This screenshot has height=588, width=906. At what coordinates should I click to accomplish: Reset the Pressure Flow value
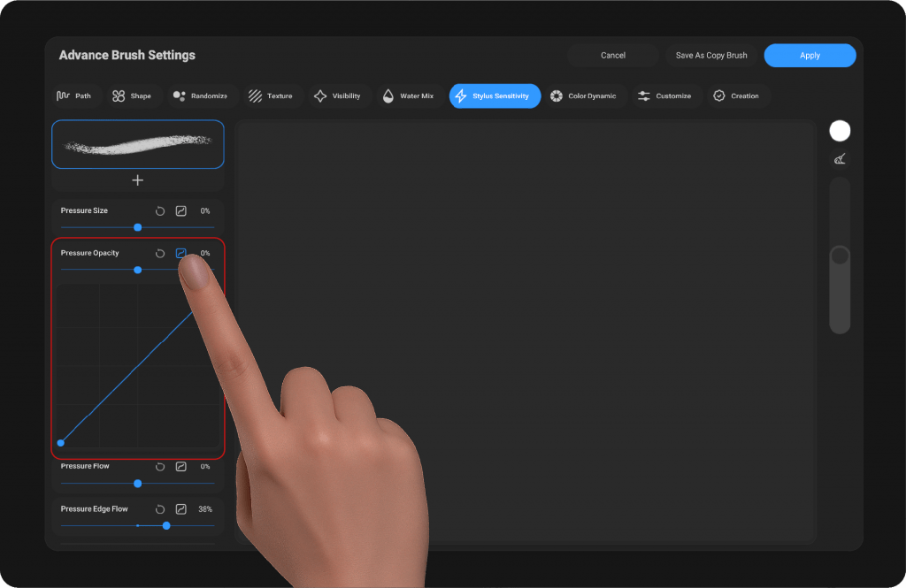tap(160, 467)
